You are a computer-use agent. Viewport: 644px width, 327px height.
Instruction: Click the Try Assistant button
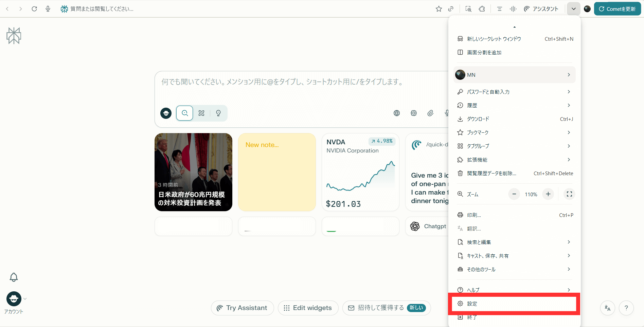pyautogui.click(x=242, y=308)
